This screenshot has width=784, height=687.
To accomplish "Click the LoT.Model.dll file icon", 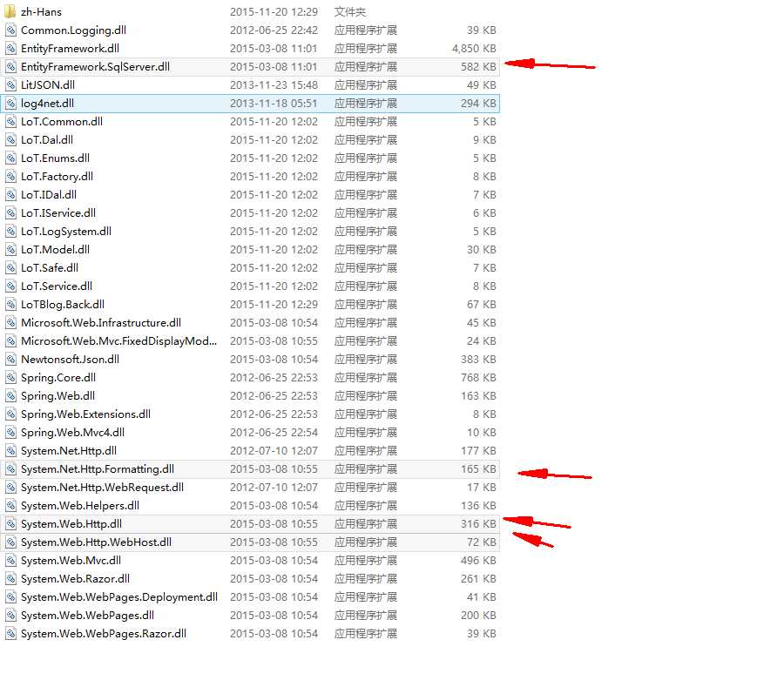I will pyautogui.click(x=10, y=249).
